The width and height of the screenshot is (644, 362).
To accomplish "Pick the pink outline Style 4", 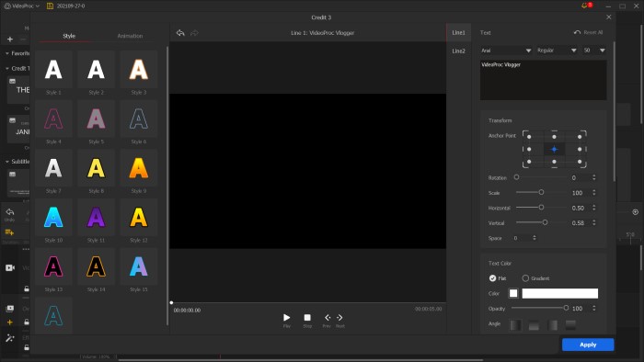I will 53,119.
